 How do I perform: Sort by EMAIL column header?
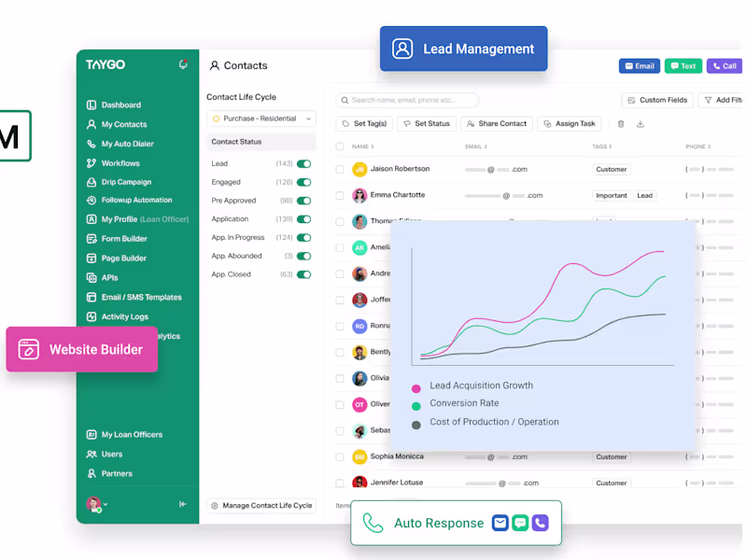coord(476,147)
